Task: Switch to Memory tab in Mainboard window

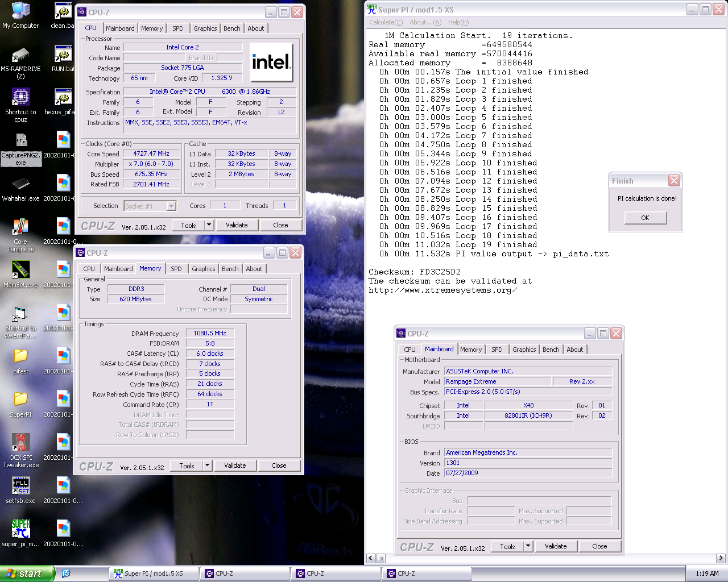Action: point(471,350)
